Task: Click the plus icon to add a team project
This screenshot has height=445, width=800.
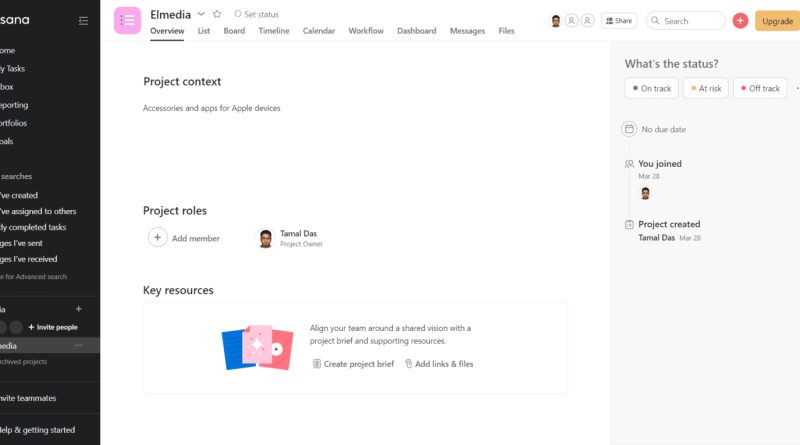Action: (79, 309)
